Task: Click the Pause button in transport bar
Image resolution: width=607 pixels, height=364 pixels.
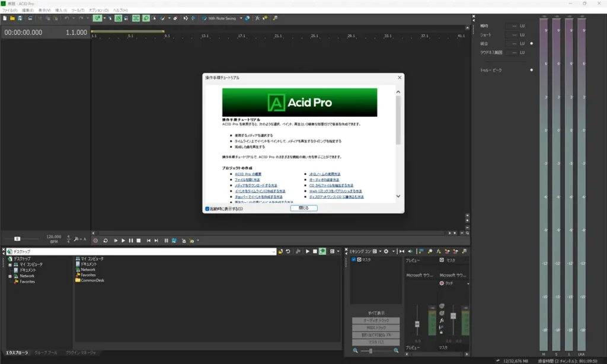Action: pos(131,241)
